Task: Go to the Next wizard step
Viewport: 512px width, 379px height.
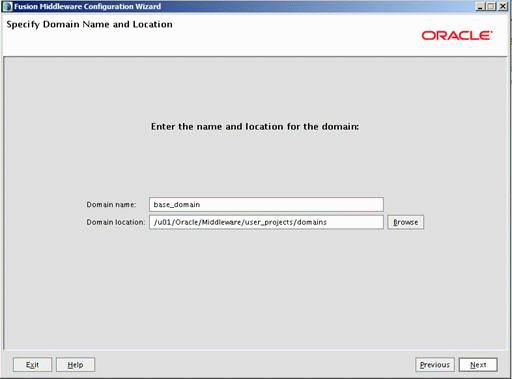Action: coord(478,365)
